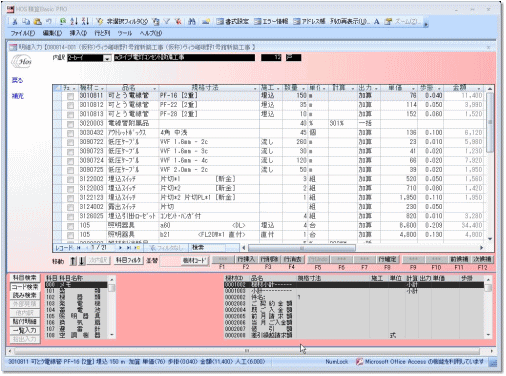Click the 検索 search field in record bar
506x376 pixels.
pyautogui.click(x=214, y=248)
